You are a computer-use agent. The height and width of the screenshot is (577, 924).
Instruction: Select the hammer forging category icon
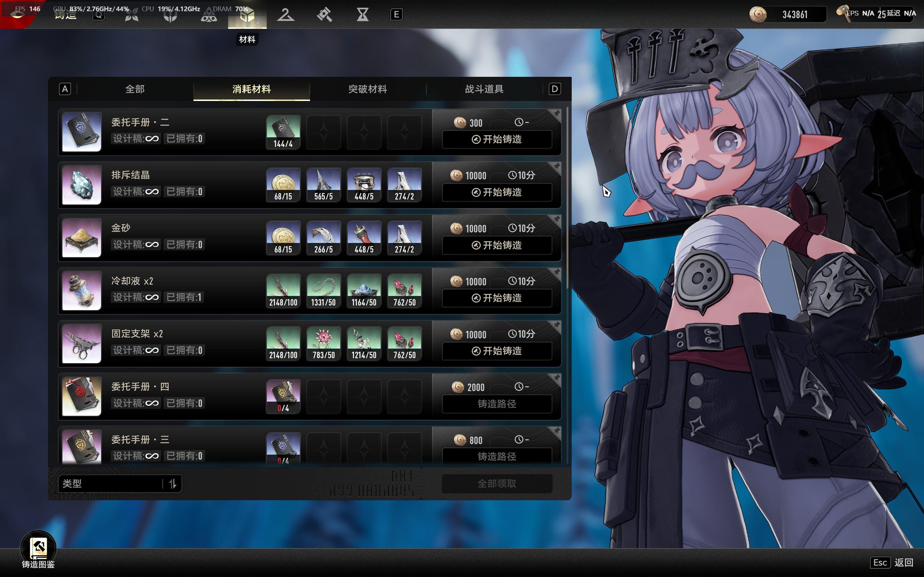[324, 15]
